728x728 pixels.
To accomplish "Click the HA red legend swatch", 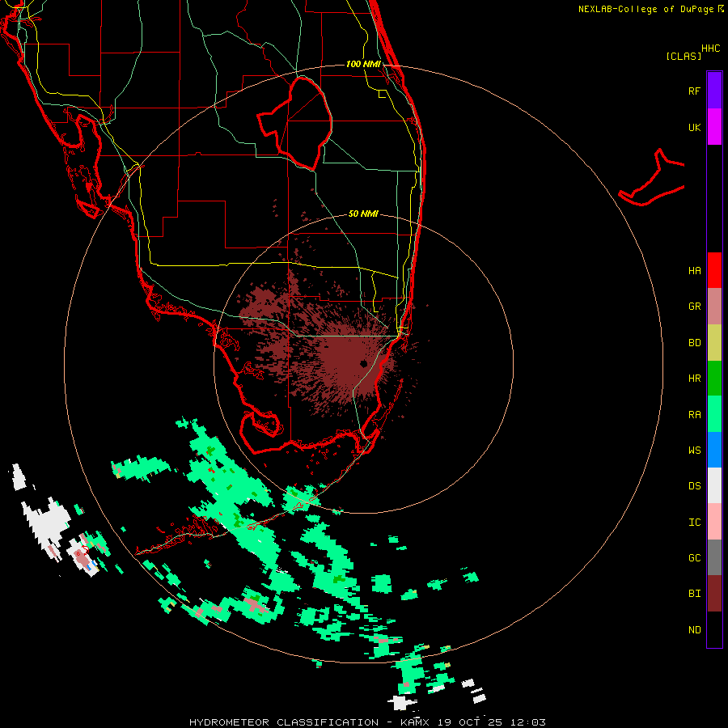I will [714, 270].
